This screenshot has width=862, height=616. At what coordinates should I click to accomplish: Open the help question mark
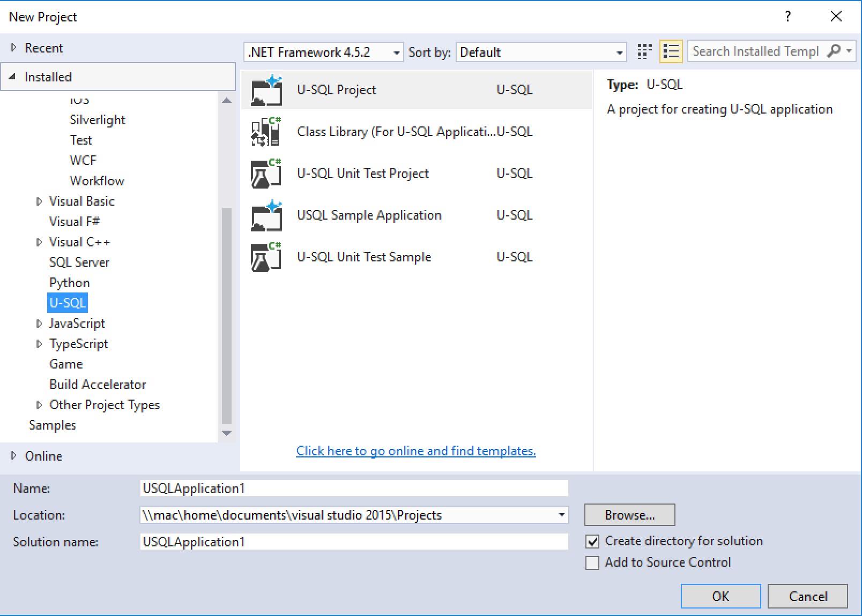(x=787, y=17)
